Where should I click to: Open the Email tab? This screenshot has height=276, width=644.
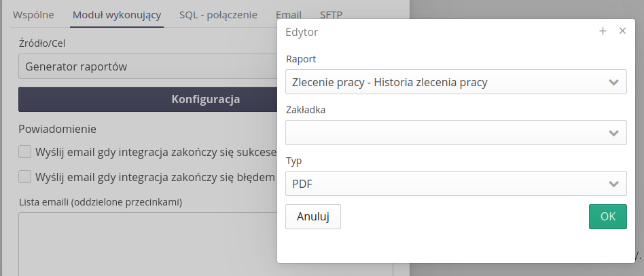[289, 15]
